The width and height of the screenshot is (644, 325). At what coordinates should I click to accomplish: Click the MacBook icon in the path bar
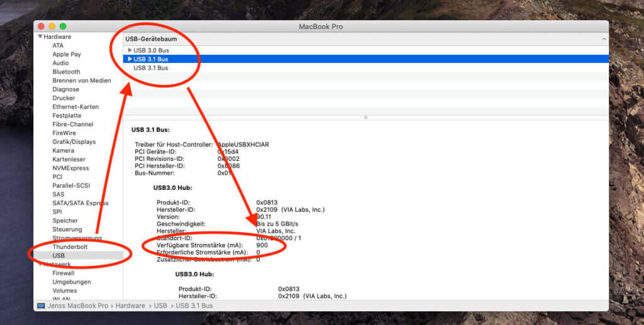coord(42,306)
